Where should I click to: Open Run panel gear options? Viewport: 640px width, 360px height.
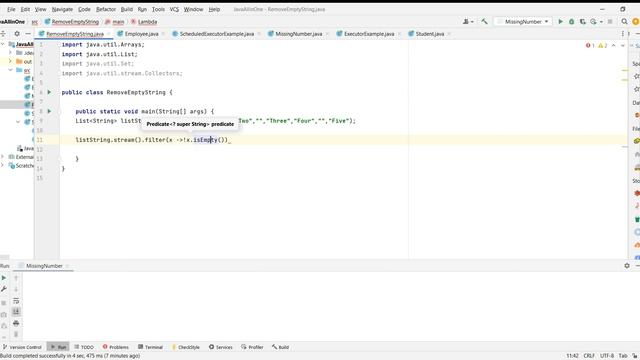coord(627,266)
